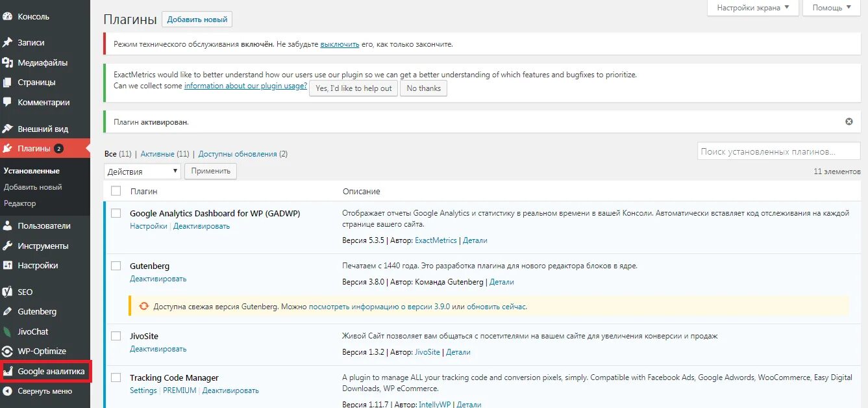868x408 pixels.
Task: Check the Google Analytics Dashboard plugin checkbox
Action: point(116,213)
